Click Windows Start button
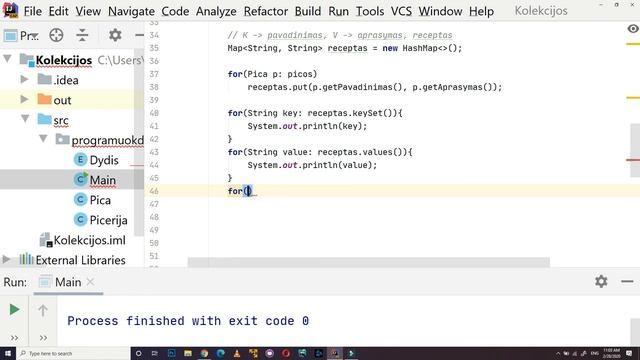The image size is (640, 360). [8, 353]
